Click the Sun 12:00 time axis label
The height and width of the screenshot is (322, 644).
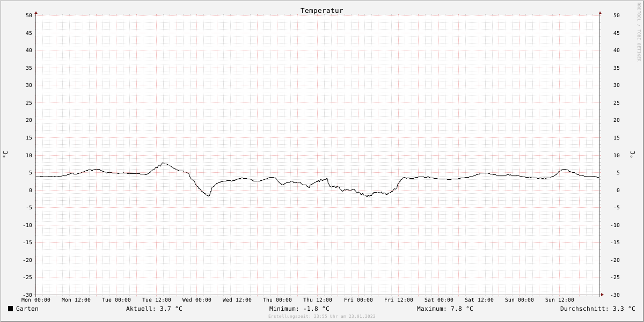[x=560, y=300]
